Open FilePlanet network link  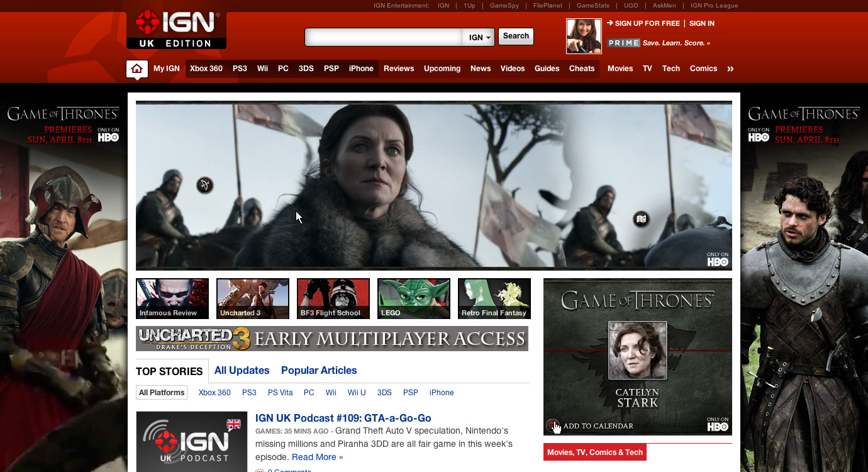coord(548,6)
